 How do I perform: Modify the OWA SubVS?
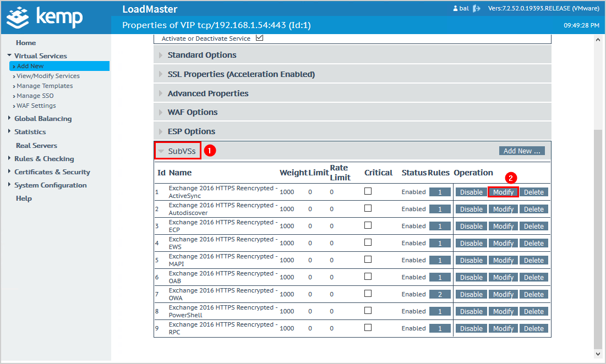coord(503,294)
